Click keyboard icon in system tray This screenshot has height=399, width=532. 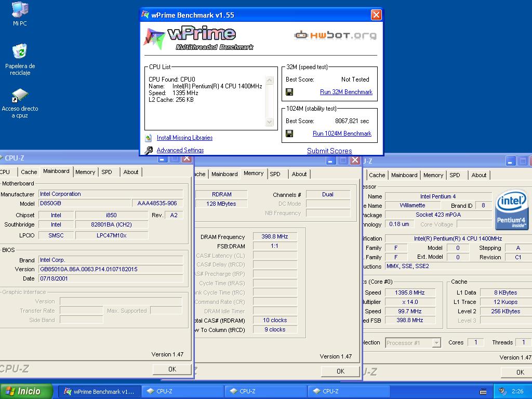point(483,391)
